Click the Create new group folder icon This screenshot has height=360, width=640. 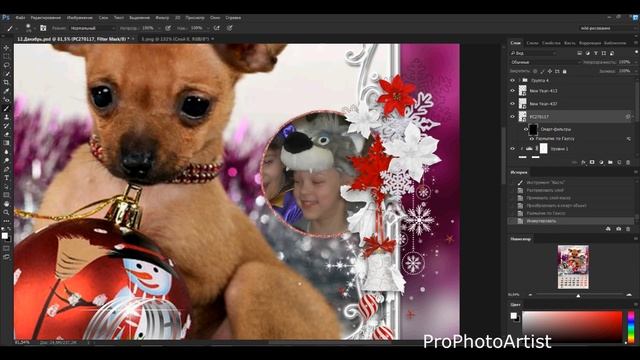click(x=610, y=162)
